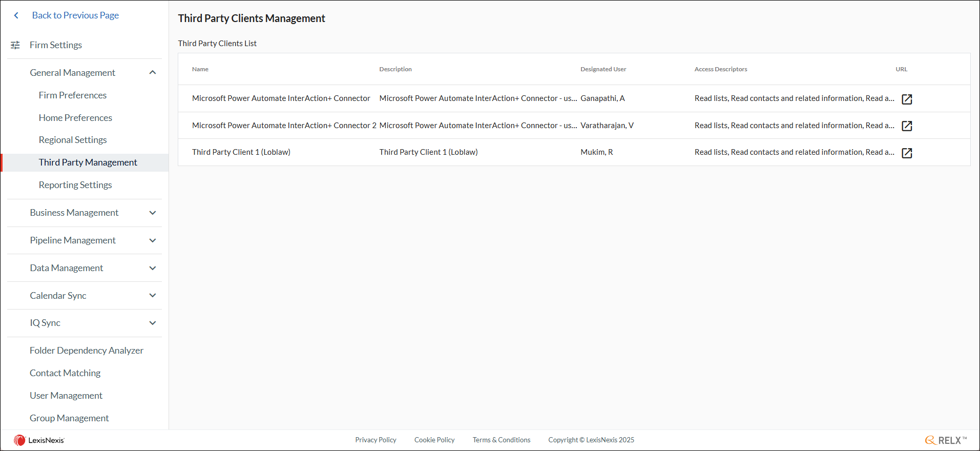
Task: Click Third Party Clients List subtitle
Action: (217, 44)
